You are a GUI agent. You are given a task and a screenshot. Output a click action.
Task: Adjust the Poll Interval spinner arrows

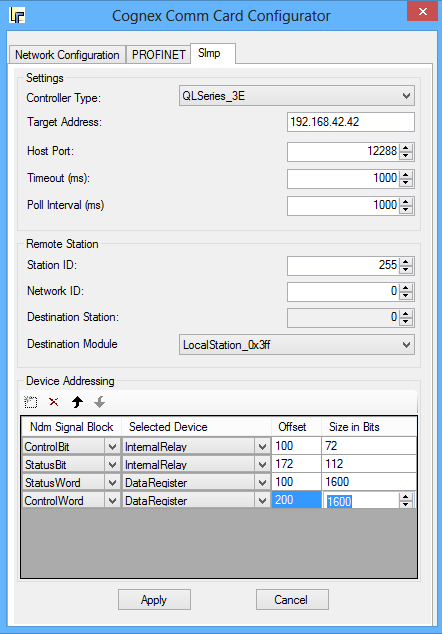406,206
